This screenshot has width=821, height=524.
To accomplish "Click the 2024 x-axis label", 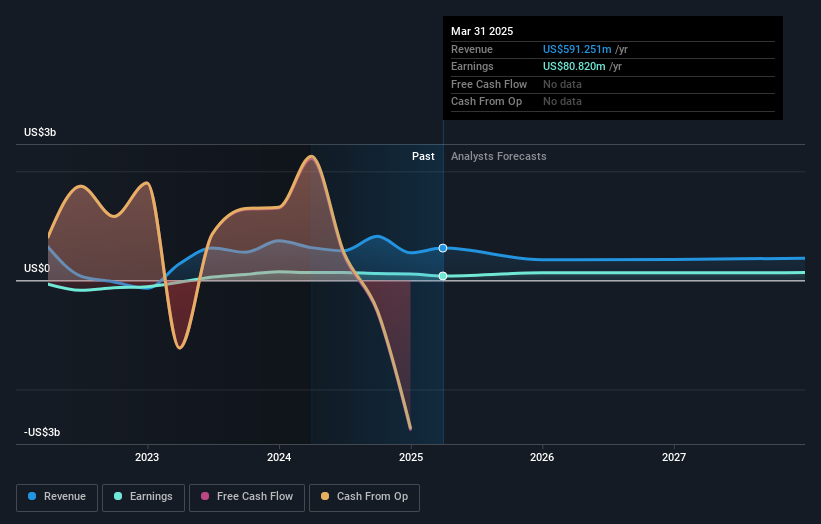I will click(x=279, y=458).
